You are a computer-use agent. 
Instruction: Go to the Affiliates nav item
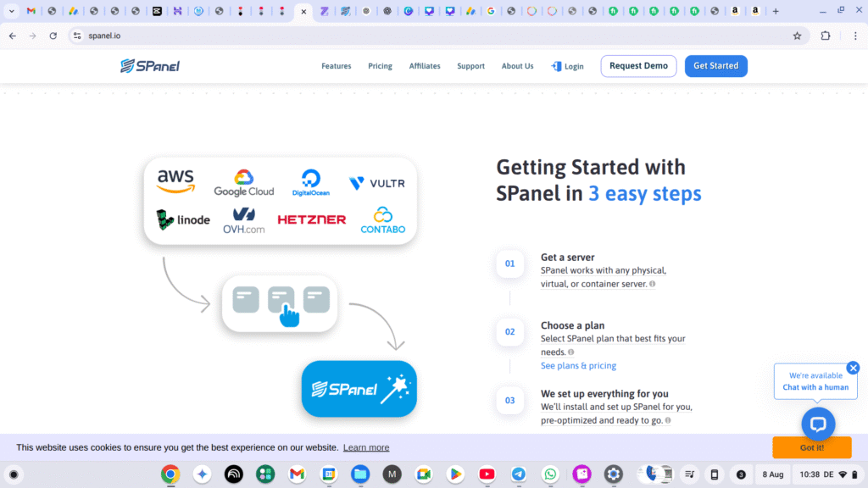click(x=425, y=66)
